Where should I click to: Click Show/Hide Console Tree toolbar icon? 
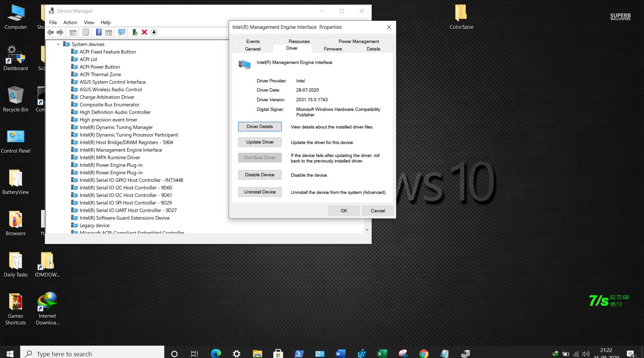(x=73, y=32)
